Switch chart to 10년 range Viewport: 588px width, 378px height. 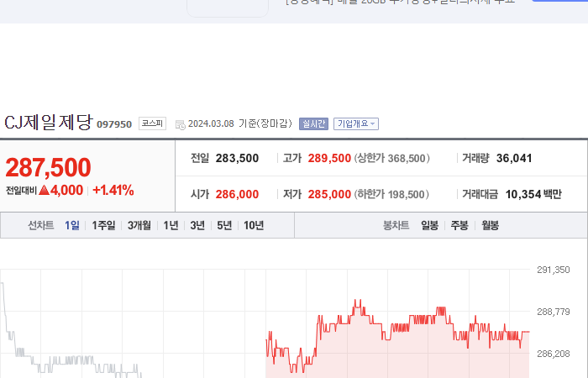(254, 225)
